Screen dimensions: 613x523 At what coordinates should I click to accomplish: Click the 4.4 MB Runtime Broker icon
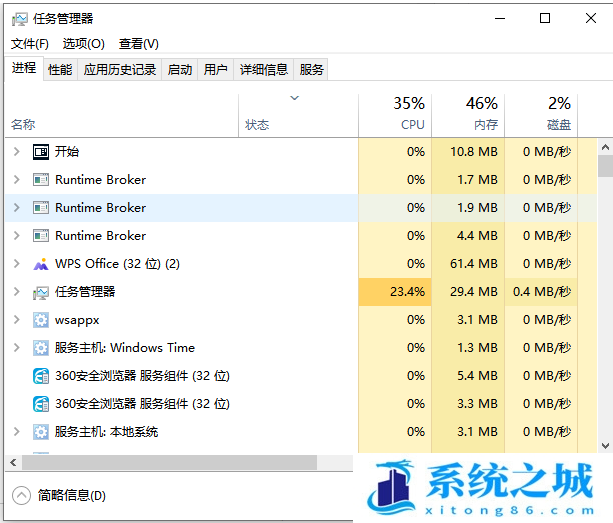click(41, 236)
